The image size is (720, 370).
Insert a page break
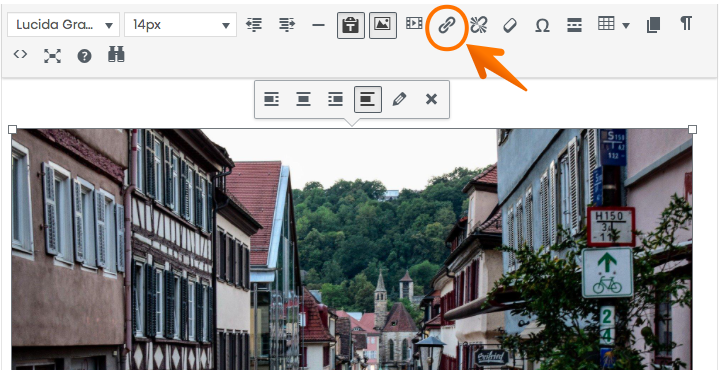click(x=574, y=25)
